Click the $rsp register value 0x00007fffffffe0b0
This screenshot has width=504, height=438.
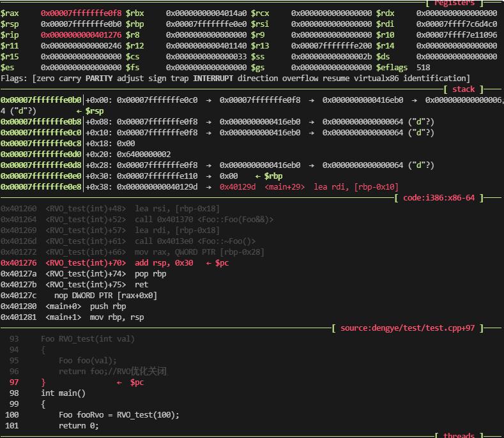[x=81, y=24]
